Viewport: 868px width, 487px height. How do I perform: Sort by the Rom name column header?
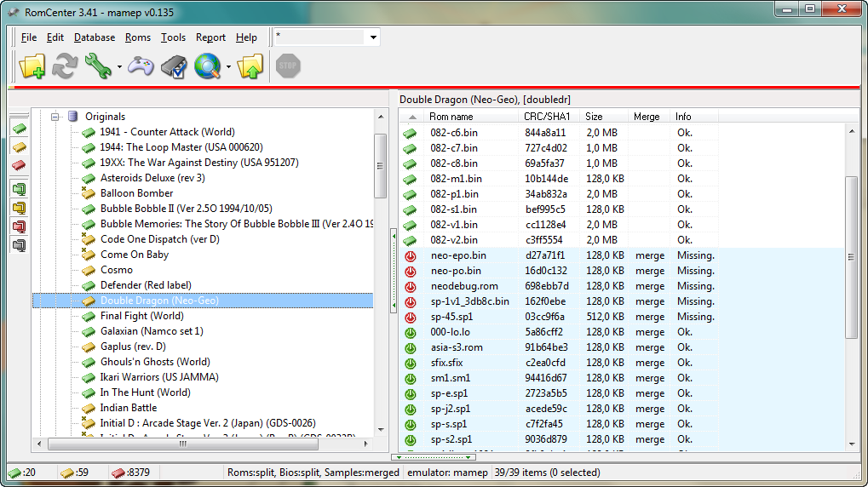point(451,117)
